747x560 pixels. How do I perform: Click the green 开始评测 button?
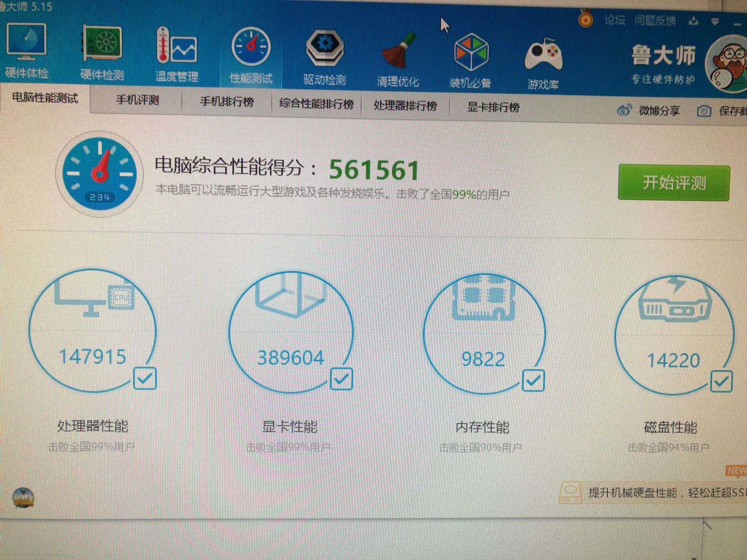click(674, 183)
